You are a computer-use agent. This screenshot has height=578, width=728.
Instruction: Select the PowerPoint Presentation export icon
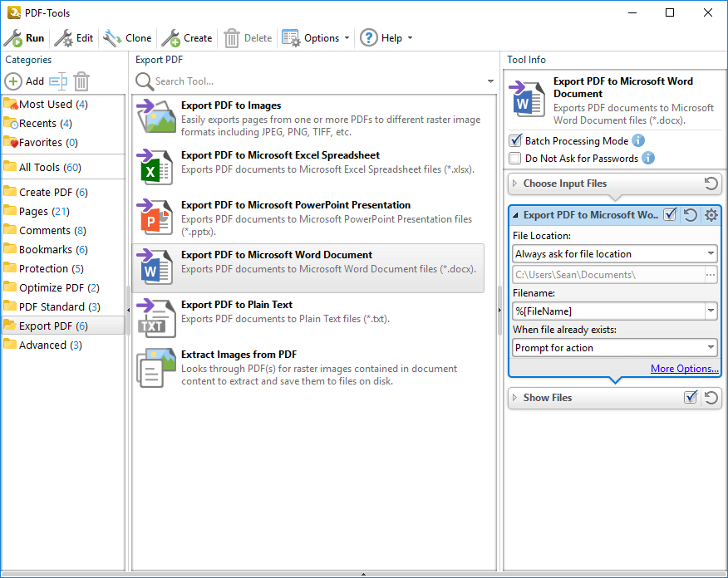156,217
